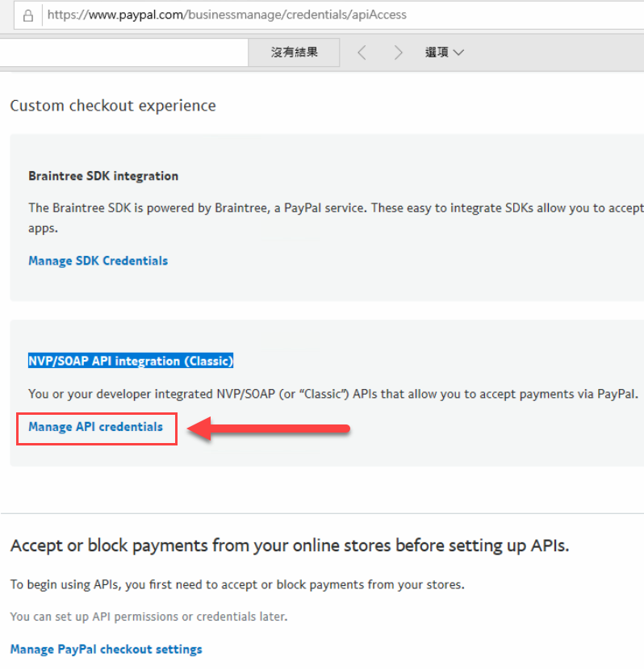Viewport: 644px width, 669px height.
Task: Go to previous find result arrow
Action: click(x=362, y=52)
